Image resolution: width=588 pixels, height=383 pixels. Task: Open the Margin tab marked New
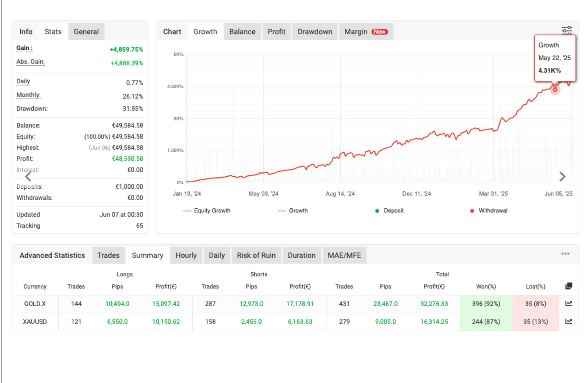coord(366,32)
